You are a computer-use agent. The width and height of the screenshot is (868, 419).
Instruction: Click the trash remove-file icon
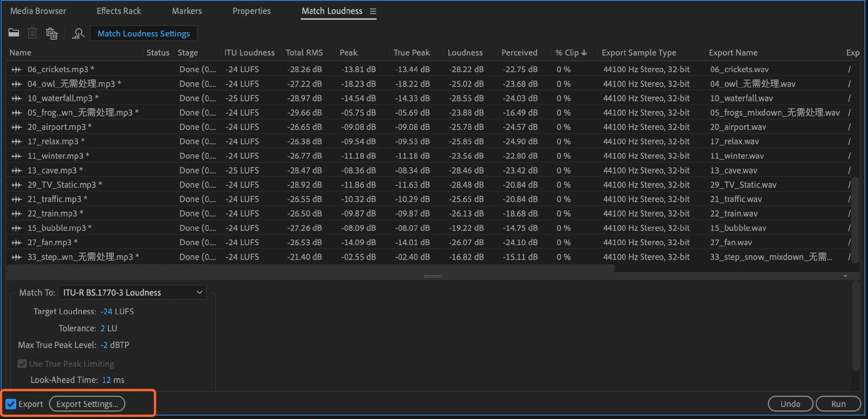point(33,33)
